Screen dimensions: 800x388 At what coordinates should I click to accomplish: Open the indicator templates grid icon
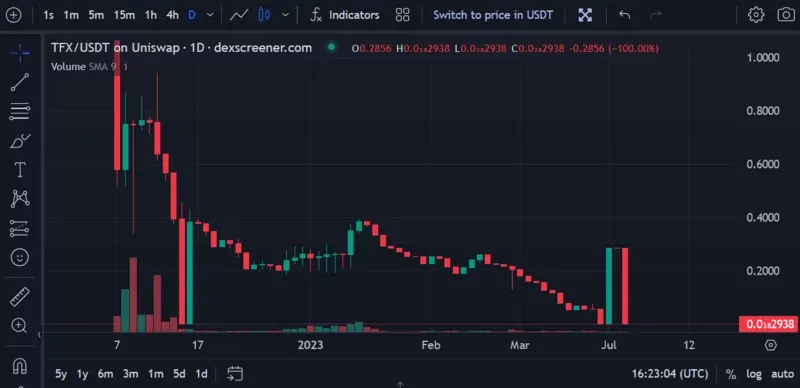click(x=403, y=15)
